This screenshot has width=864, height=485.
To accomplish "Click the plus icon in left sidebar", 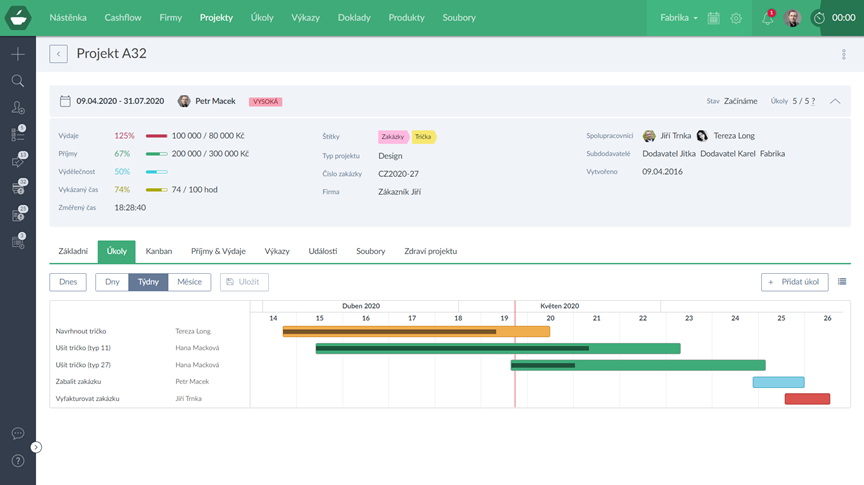I will (18, 54).
